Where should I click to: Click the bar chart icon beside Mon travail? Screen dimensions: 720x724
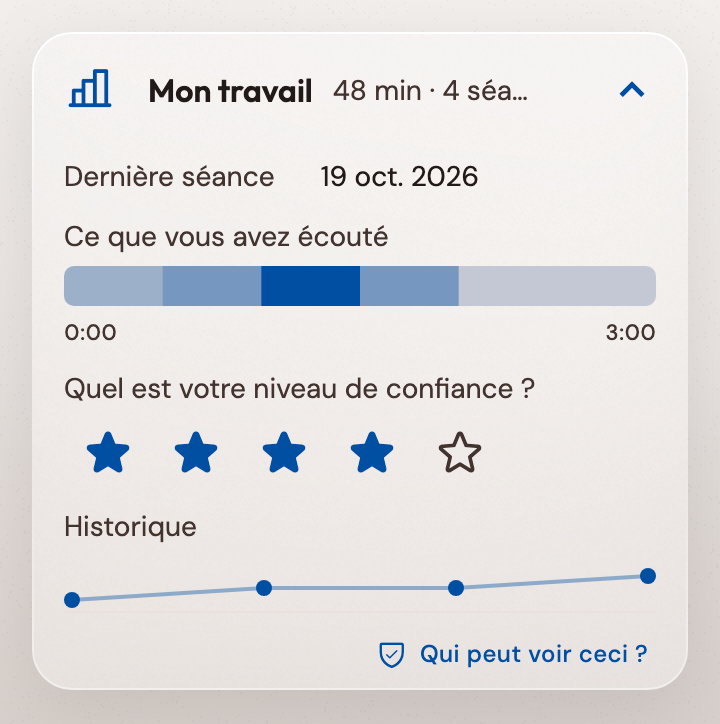click(x=90, y=88)
